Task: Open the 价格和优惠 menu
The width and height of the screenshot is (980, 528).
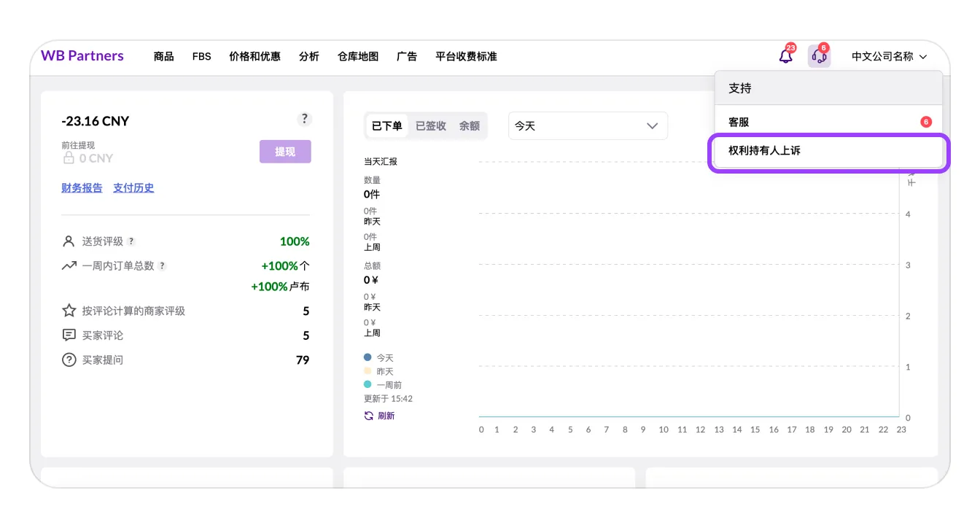Action: 254,56
